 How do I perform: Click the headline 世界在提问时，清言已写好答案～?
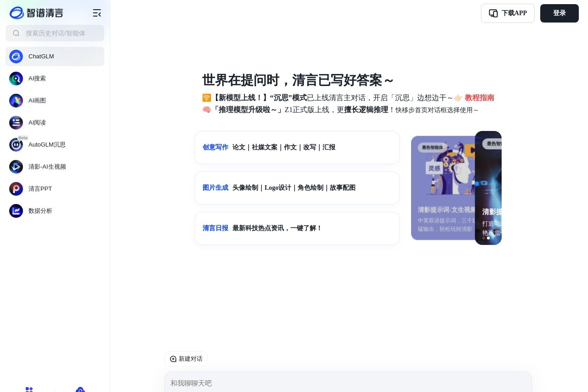298,80
